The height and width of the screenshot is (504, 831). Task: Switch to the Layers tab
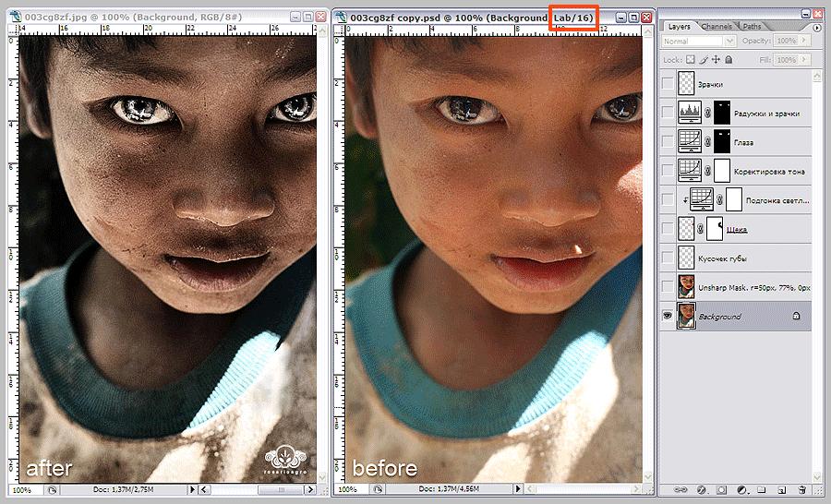coord(679,27)
